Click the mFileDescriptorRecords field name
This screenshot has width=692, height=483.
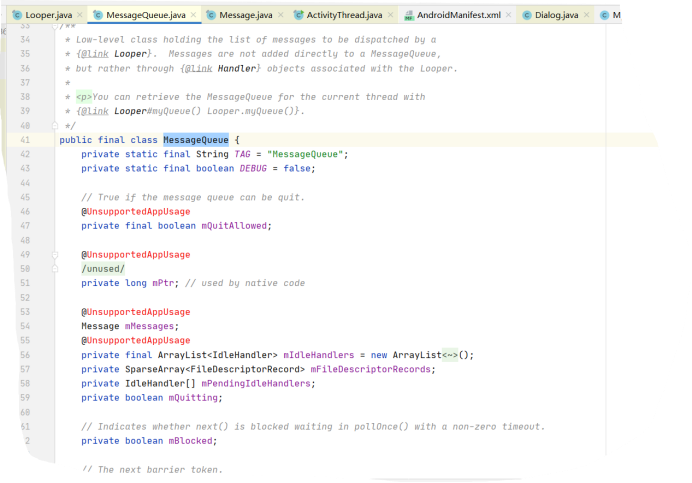coord(371,369)
